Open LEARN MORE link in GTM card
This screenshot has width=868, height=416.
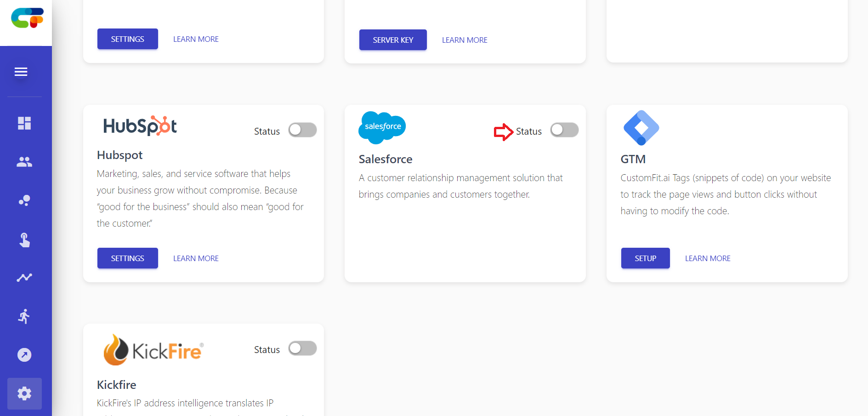[708, 258]
